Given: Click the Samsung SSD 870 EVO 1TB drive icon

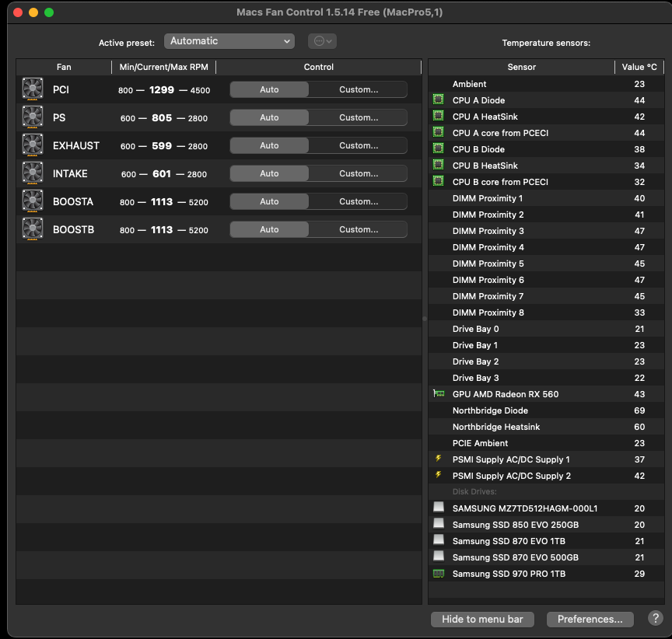Looking at the screenshot, I should click(x=439, y=539).
